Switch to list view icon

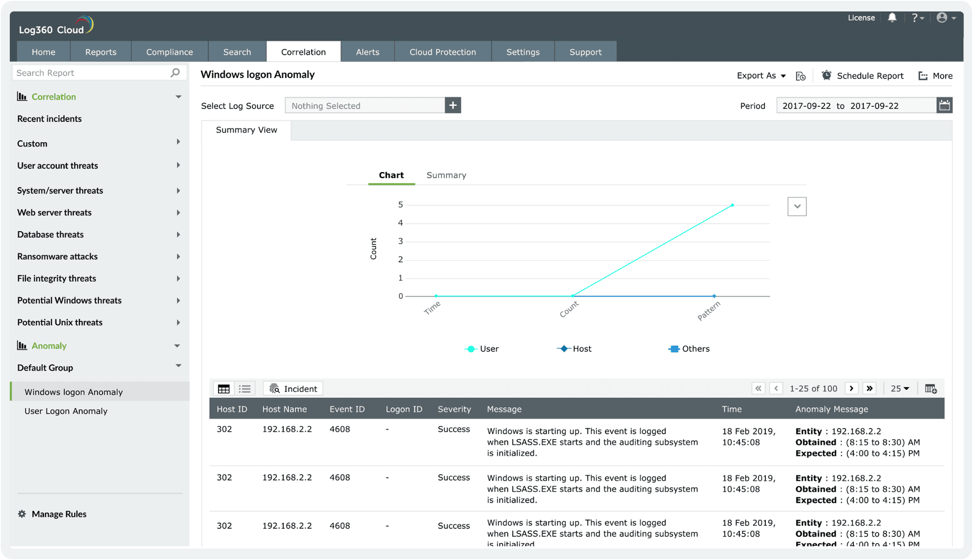pyautogui.click(x=245, y=388)
